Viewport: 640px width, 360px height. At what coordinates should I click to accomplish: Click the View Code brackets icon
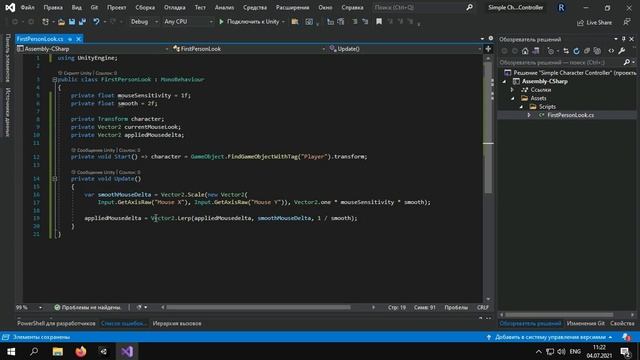point(611,51)
